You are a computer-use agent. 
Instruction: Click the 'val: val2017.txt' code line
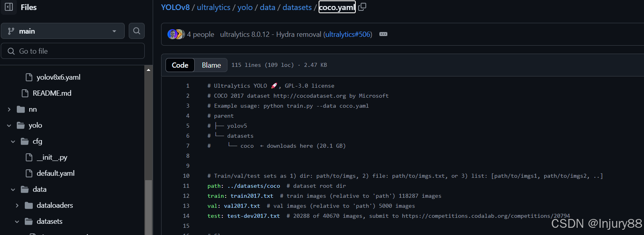311,206
